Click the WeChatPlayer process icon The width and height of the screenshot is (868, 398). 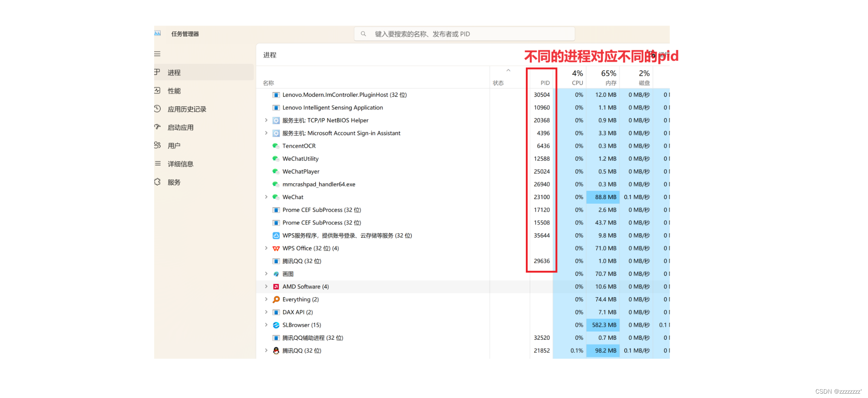click(276, 172)
